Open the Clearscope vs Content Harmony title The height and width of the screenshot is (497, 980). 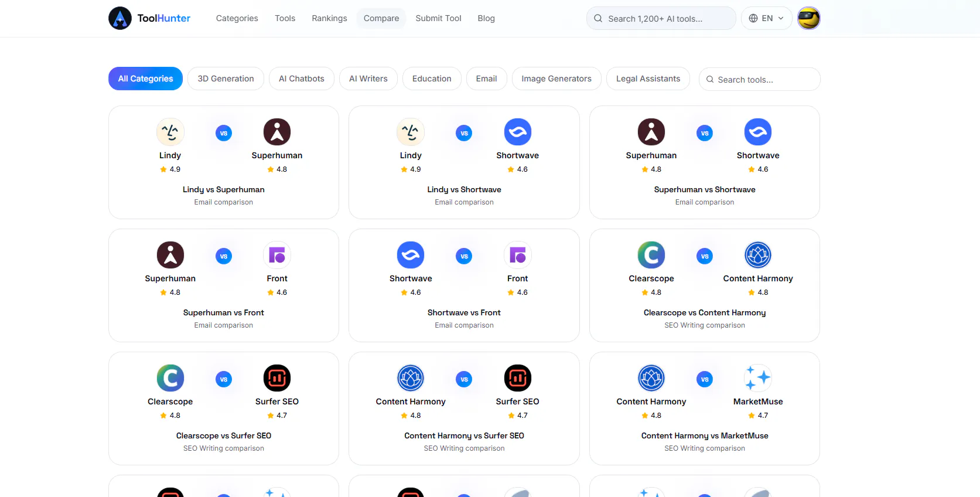(705, 312)
